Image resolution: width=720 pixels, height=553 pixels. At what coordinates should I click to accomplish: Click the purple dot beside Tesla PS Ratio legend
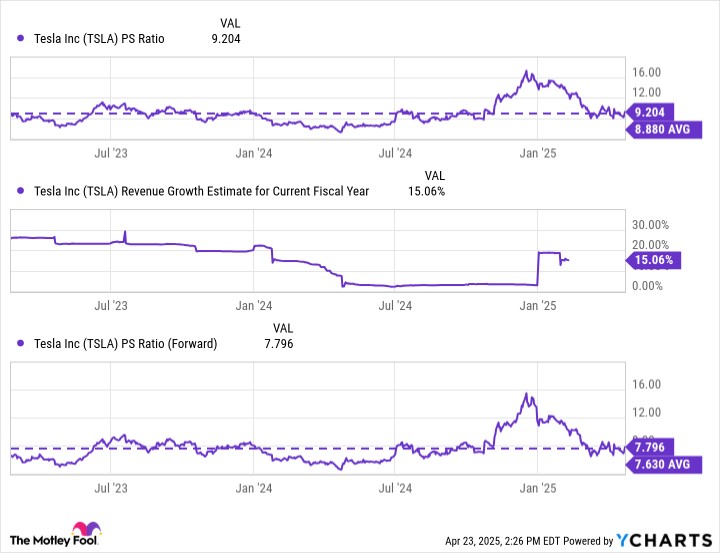point(20,39)
